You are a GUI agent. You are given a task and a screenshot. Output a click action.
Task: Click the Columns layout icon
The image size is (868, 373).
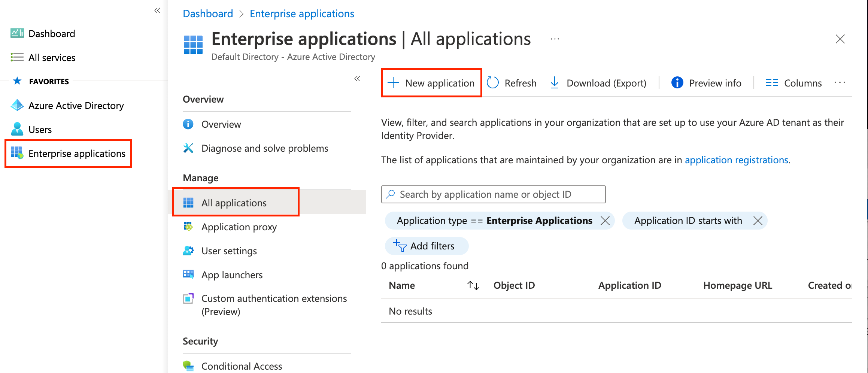click(772, 82)
